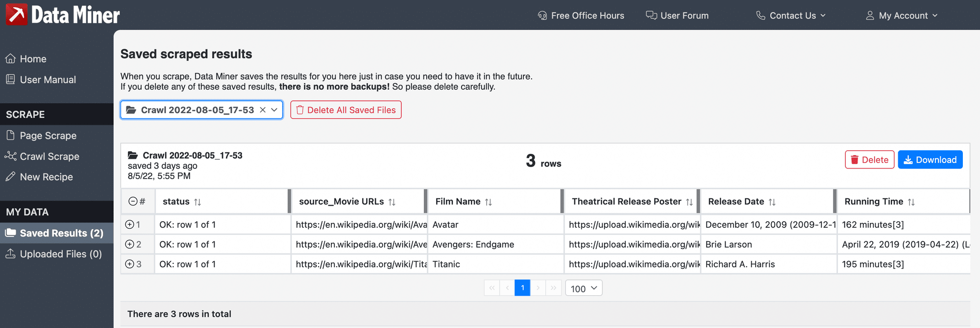Go to next page arrow
The image size is (980, 328).
538,288
